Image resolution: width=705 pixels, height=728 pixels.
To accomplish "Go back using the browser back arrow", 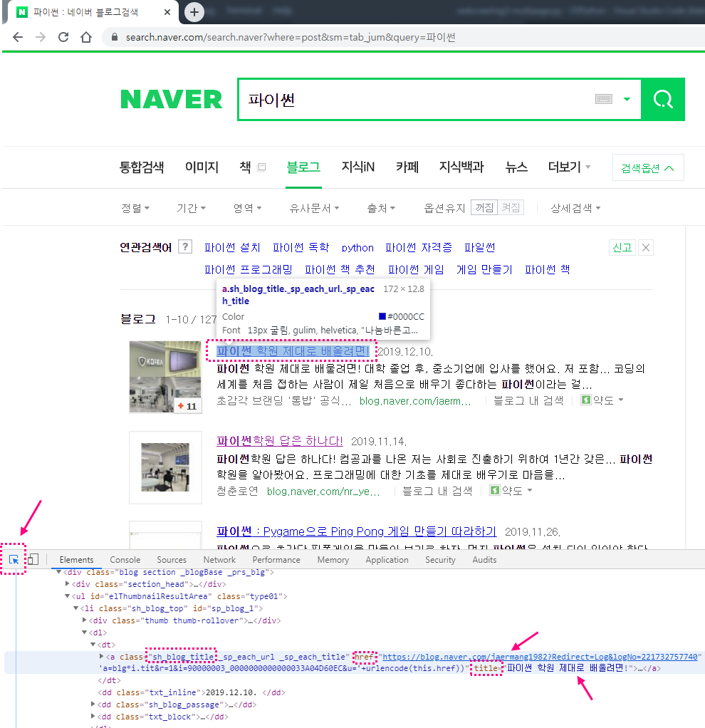I will [x=18, y=37].
